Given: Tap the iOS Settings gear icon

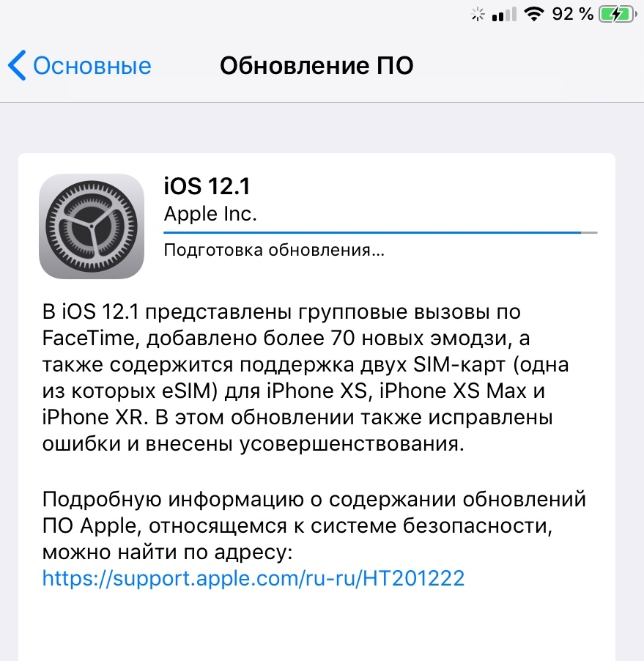Looking at the screenshot, I should click(92, 226).
